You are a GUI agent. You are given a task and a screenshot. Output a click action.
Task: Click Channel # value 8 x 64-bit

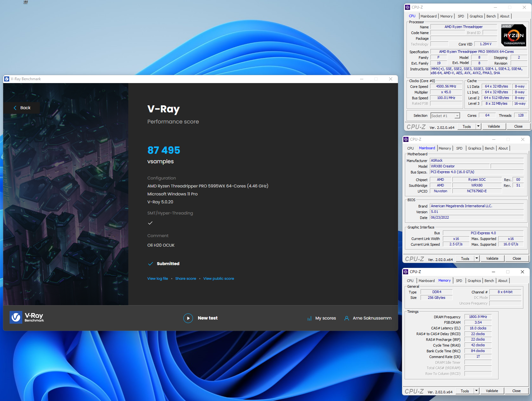[x=505, y=292]
